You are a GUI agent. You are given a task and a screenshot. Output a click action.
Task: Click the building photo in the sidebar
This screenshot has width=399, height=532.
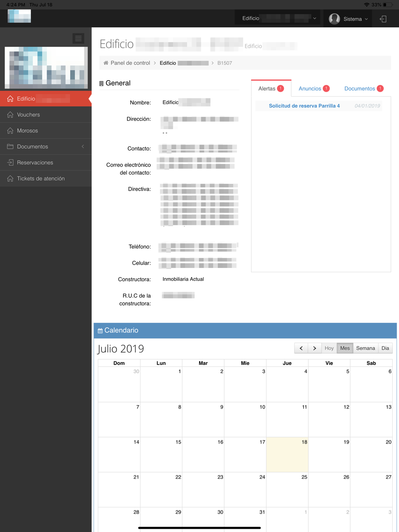point(46,67)
